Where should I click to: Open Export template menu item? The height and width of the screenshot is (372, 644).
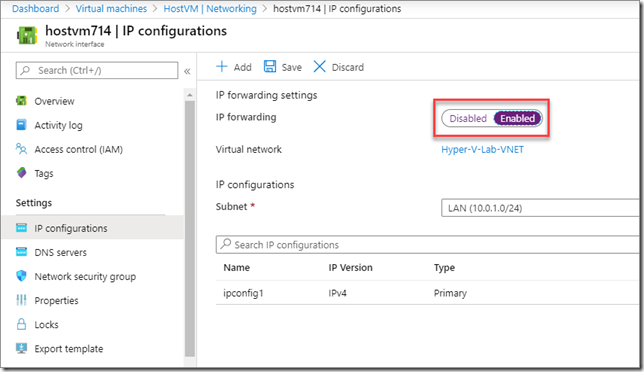tap(69, 349)
